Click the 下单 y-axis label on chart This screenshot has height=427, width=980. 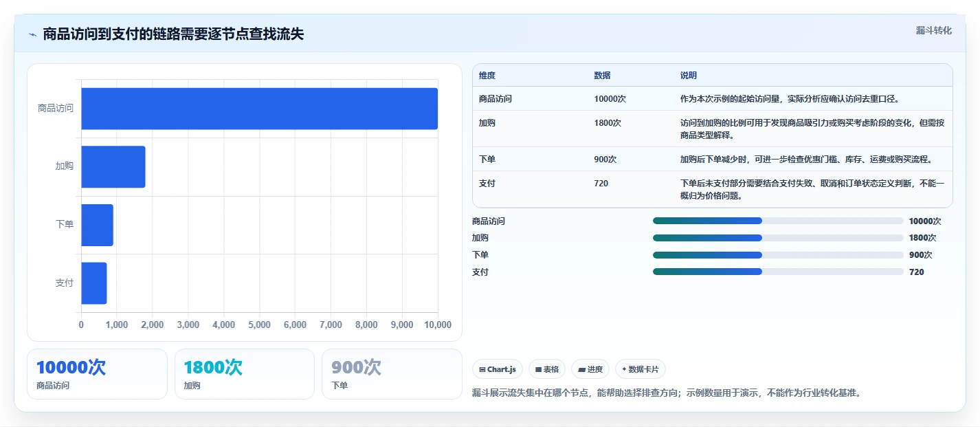(x=65, y=225)
